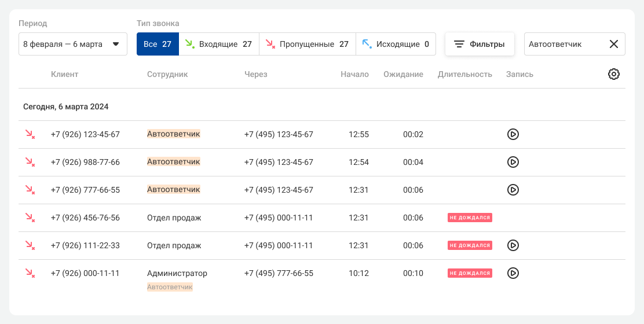Switch to Пропущенные 27 calls tab
Screen dimensions: 644x324
tap(307, 44)
